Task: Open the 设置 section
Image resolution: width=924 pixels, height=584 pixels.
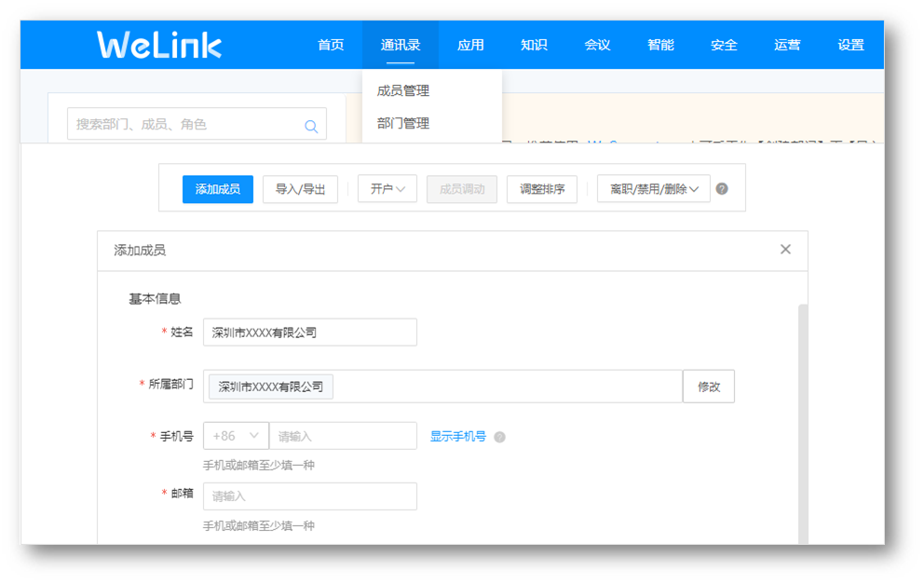Action: click(850, 44)
